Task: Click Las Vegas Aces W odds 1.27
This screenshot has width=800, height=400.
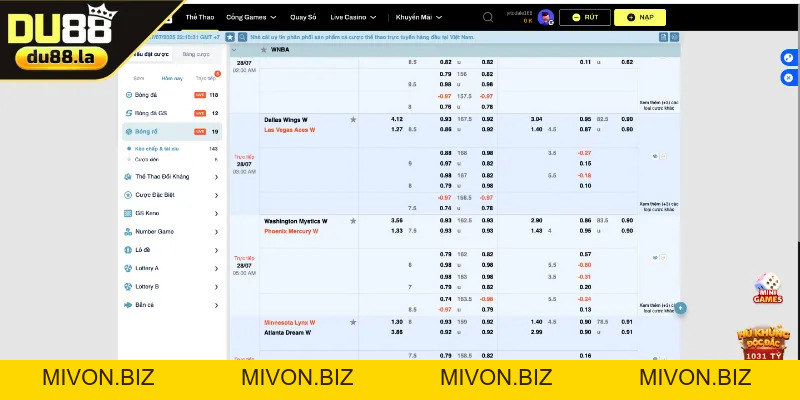Action: pos(396,130)
